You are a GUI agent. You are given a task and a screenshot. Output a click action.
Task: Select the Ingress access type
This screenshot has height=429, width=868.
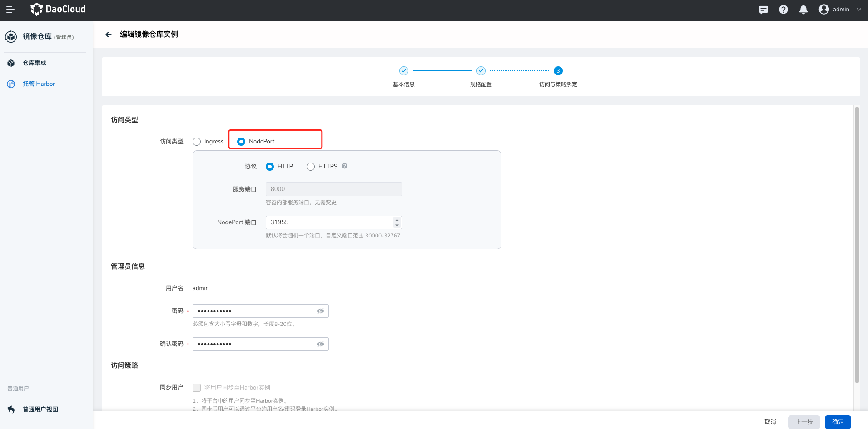click(197, 141)
